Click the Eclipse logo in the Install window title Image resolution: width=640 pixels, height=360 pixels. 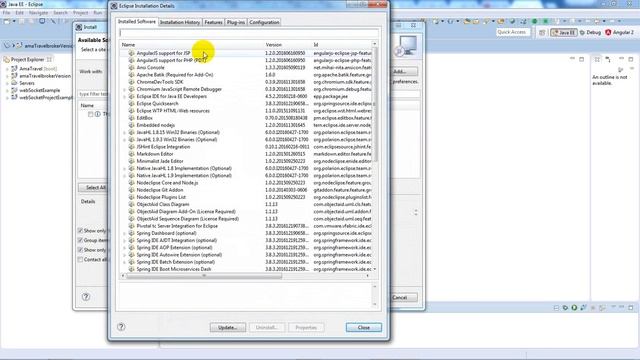[79, 27]
